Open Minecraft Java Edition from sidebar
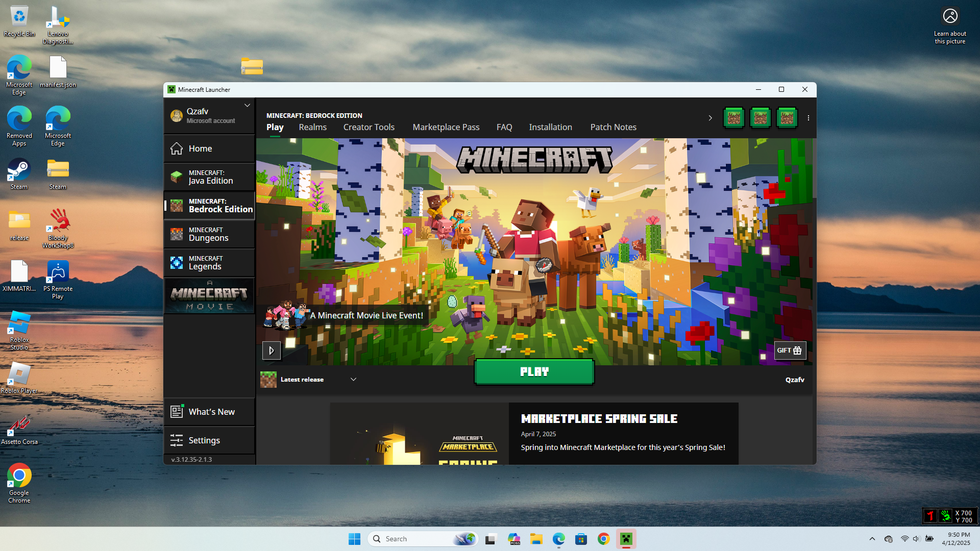Screen dimensions: 980x551 [209, 177]
